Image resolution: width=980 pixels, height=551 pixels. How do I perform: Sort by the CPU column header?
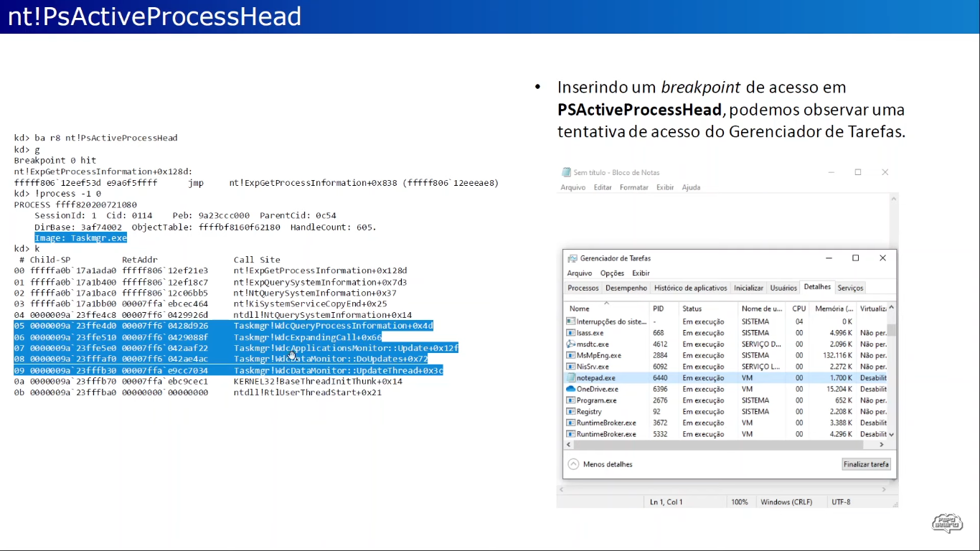click(x=798, y=309)
